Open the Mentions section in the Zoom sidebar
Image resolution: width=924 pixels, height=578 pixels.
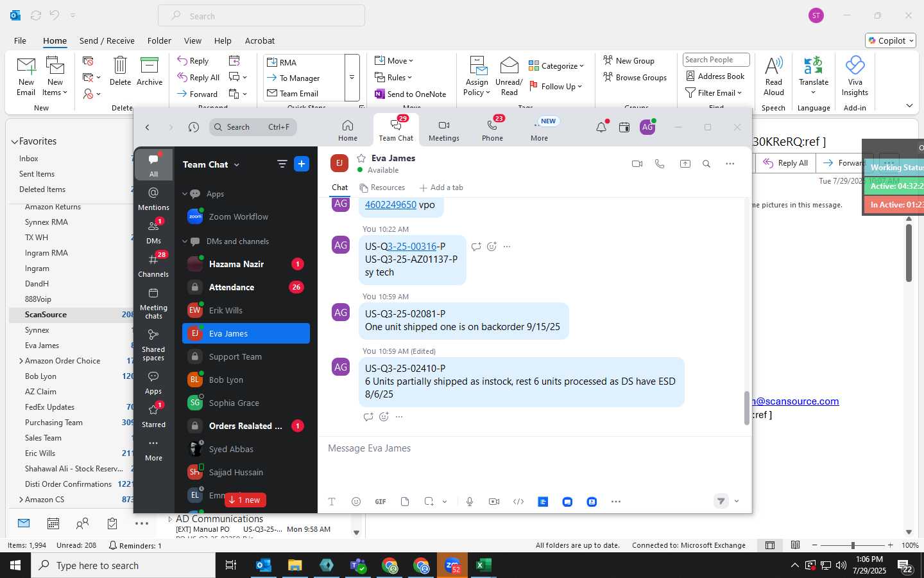pos(153,198)
